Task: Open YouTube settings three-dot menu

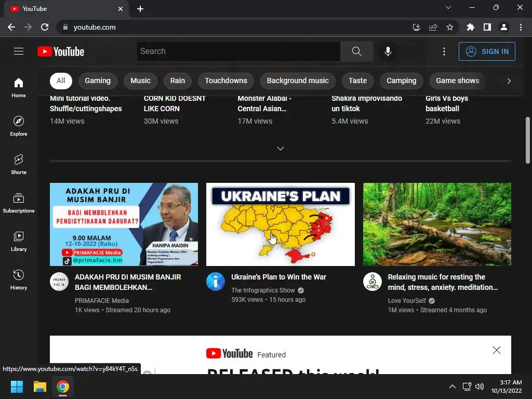Action: [444, 51]
